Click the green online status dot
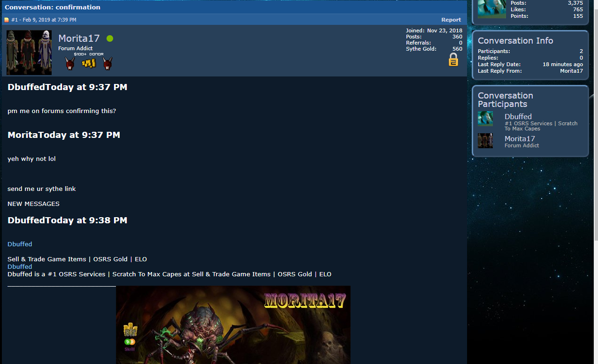The image size is (598, 364). pyautogui.click(x=110, y=38)
